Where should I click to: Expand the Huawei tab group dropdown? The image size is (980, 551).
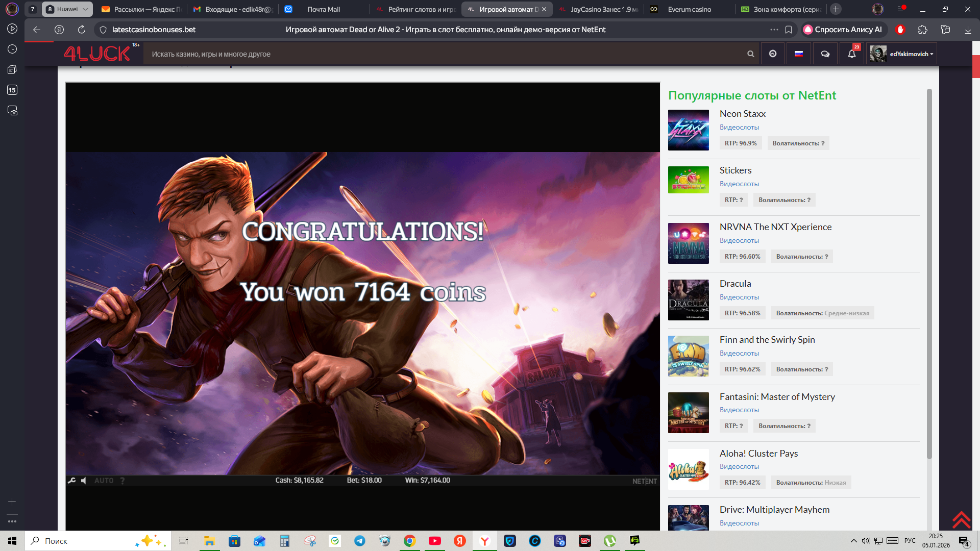86,9
